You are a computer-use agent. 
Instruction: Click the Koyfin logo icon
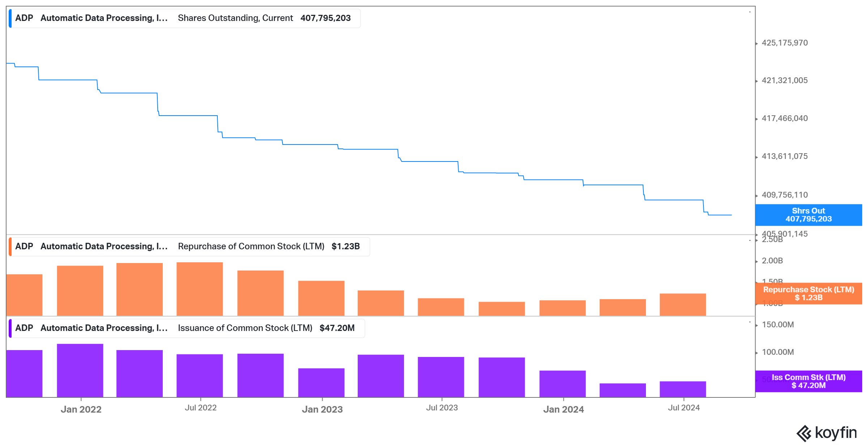pyautogui.click(x=804, y=434)
